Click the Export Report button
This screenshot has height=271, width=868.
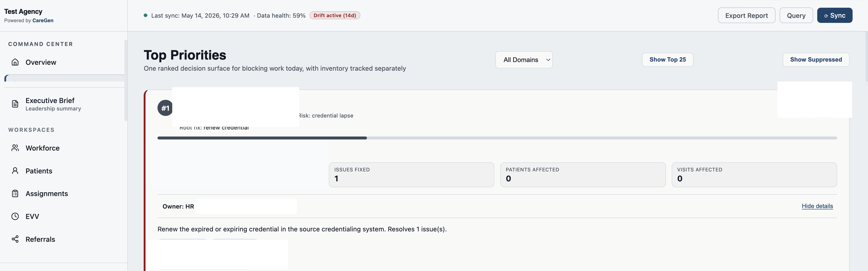pyautogui.click(x=746, y=15)
